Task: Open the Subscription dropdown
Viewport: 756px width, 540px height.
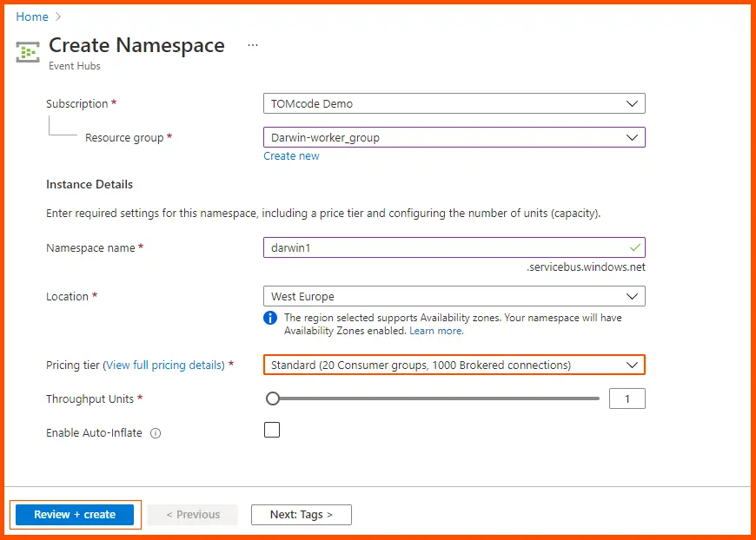Action: [454, 103]
